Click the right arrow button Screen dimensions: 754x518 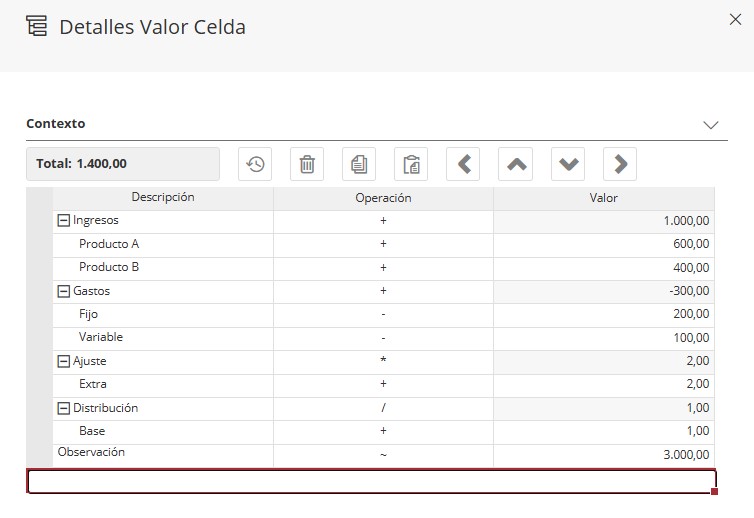620,164
